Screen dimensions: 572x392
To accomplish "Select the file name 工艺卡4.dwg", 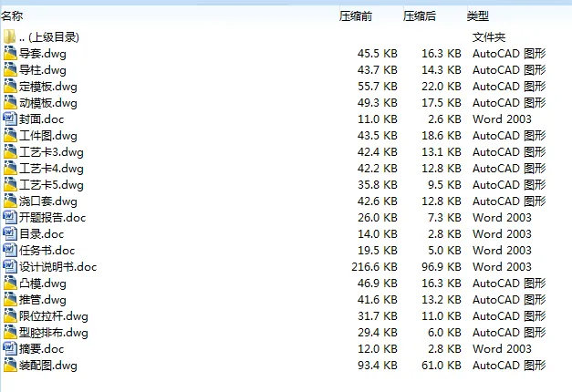I will tap(51, 169).
